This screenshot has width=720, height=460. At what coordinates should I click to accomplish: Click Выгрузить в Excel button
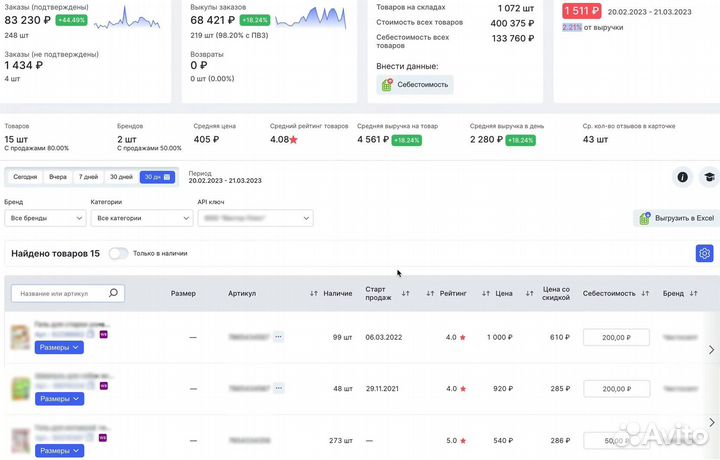pos(675,218)
